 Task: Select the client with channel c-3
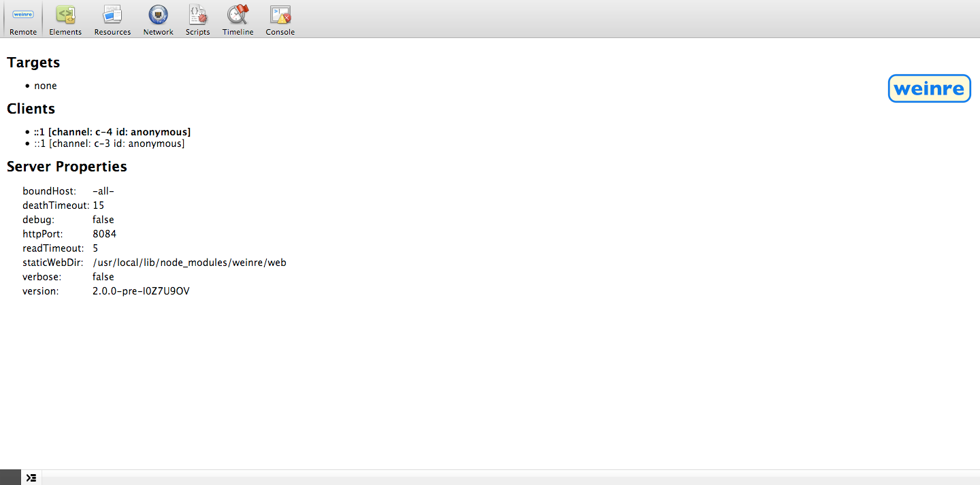coord(109,144)
